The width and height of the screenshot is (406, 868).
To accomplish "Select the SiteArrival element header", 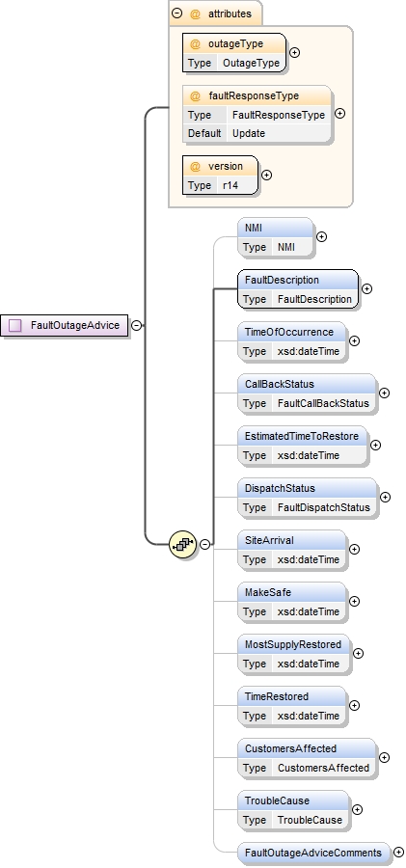I will (292, 540).
